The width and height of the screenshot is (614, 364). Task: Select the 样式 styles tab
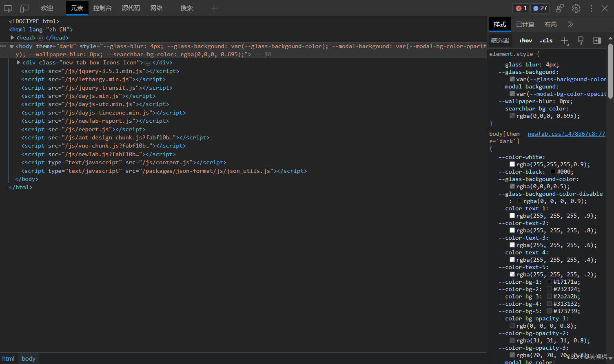point(500,24)
